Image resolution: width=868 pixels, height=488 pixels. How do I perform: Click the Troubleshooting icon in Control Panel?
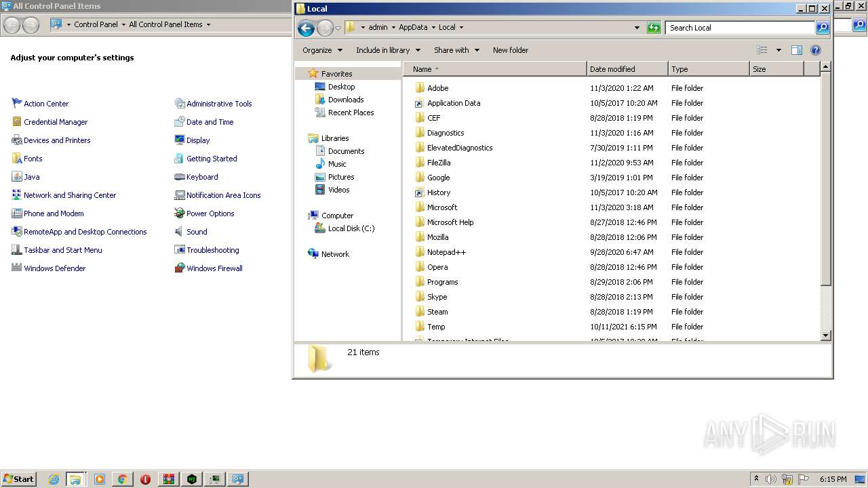click(x=180, y=250)
